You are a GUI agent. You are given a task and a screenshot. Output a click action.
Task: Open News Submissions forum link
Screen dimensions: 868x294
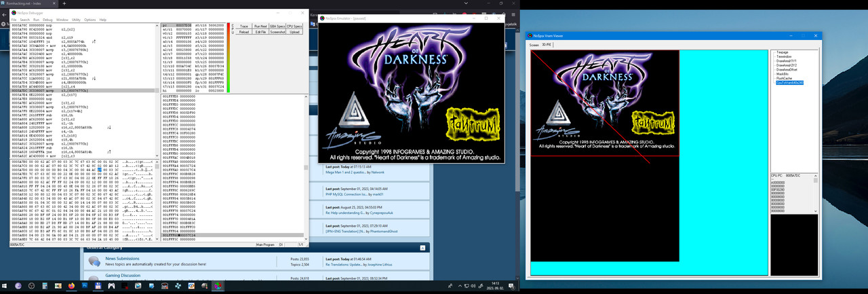[123, 259]
